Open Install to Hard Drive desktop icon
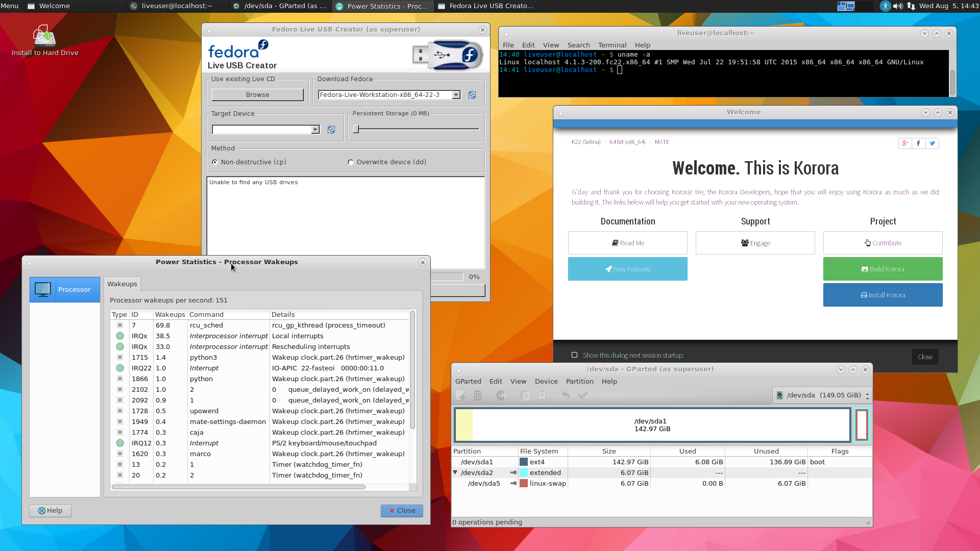The width and height of the screenshot is (980, 551). tap(45, 40)
